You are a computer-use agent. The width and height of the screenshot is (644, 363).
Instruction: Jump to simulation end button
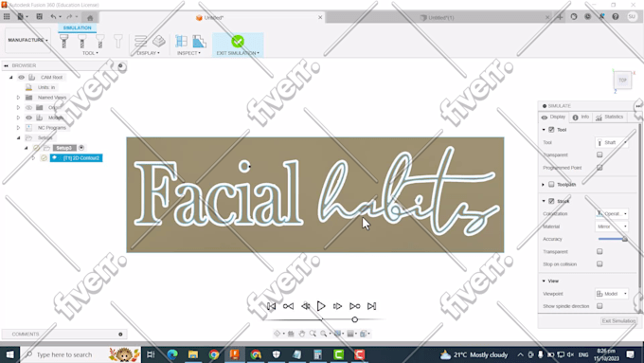[371, 306]
